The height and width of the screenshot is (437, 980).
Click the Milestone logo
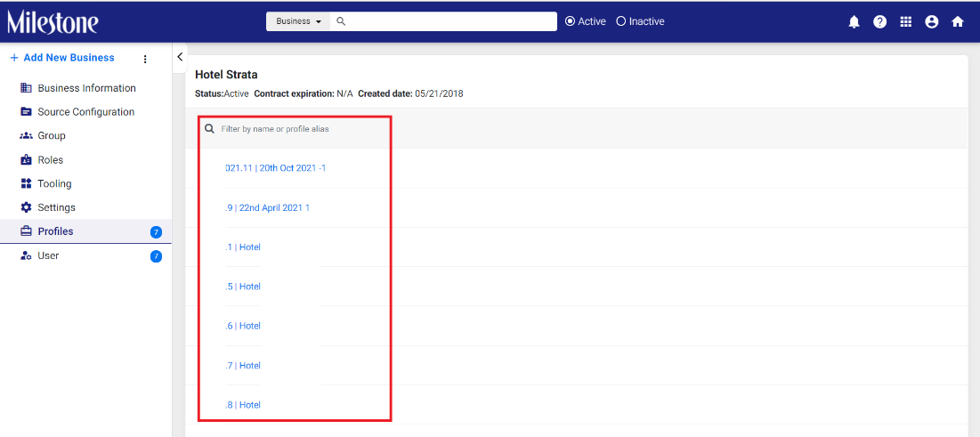(53, 22)
